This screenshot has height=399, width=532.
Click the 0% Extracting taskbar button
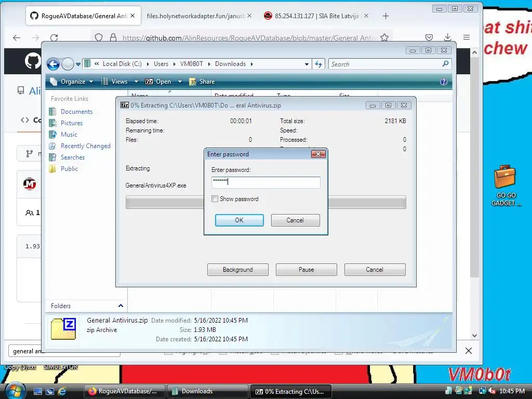pos(290,391)
